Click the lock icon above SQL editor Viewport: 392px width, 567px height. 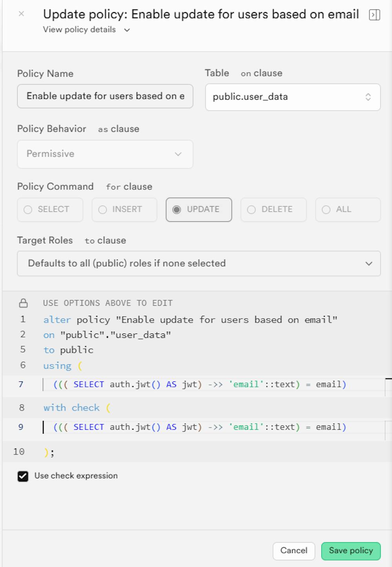24,303
